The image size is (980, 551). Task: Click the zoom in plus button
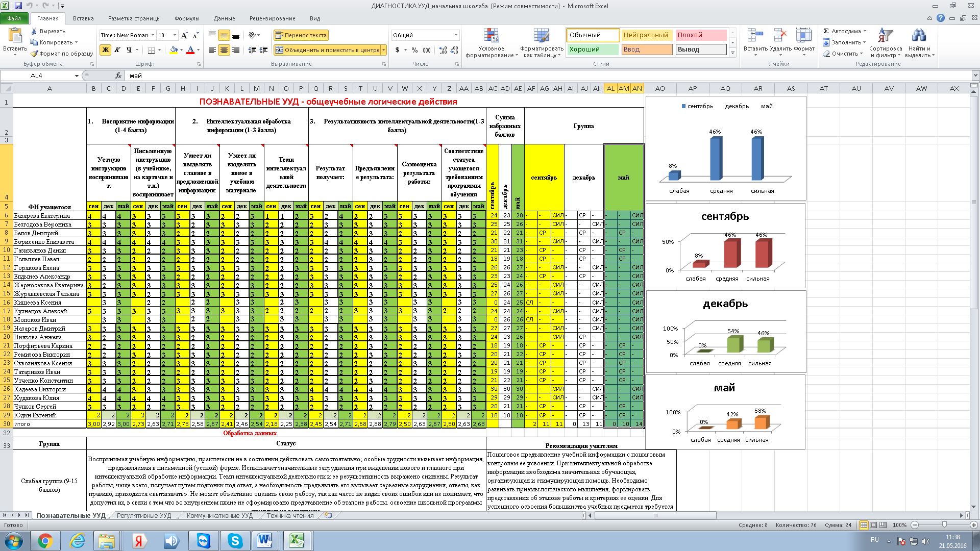coord(973,525)
